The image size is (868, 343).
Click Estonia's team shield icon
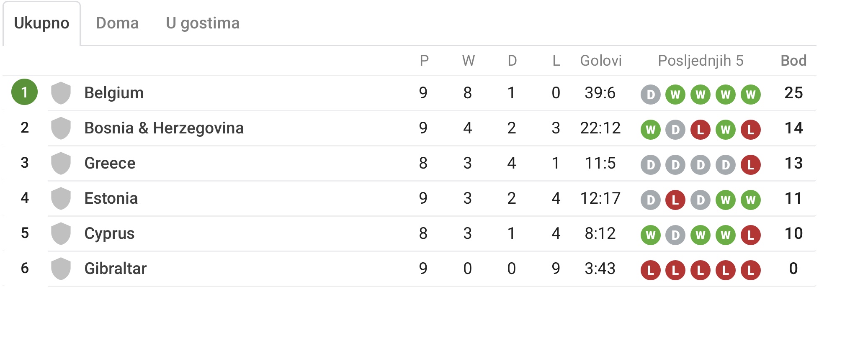click(61, 198)
